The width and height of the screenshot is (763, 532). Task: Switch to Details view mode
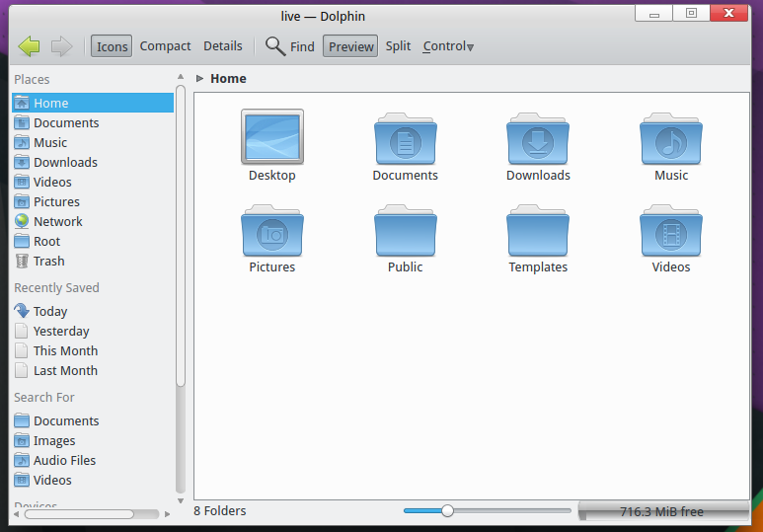[x=223, y=46]
